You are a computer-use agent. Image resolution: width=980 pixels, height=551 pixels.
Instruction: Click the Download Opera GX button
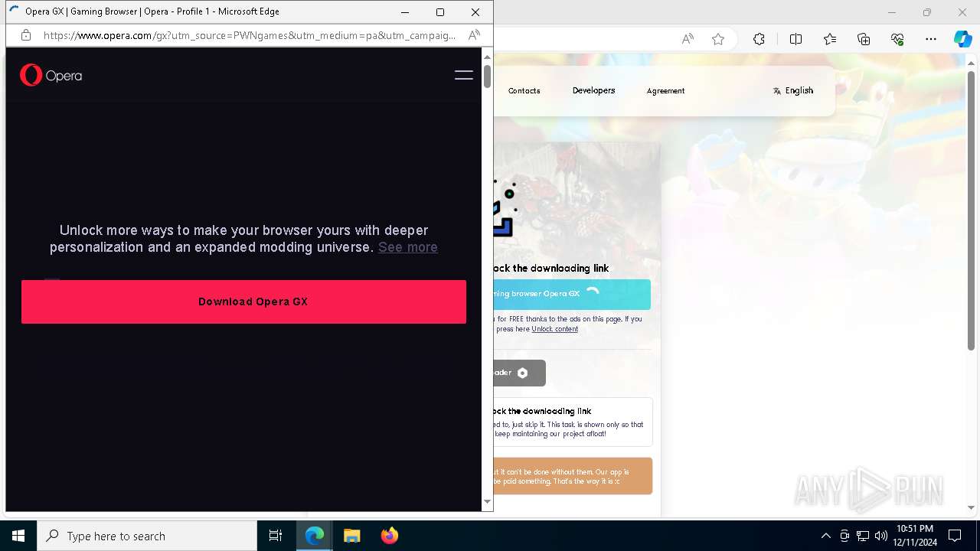point(243,302)
